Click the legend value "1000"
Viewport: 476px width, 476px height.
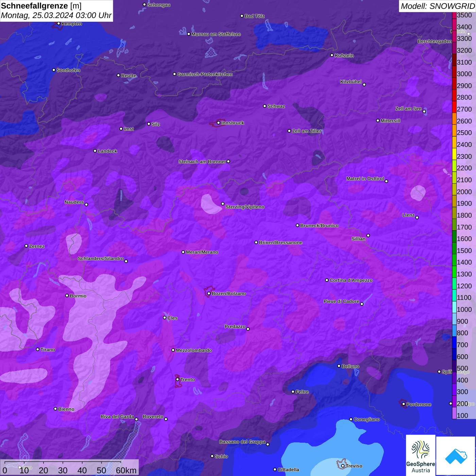(464, 309)
